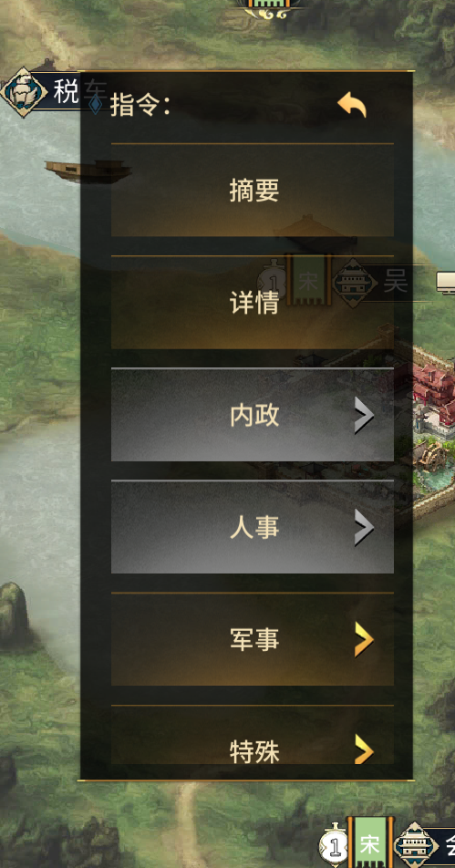Select the 内政 internal affairs command

pos(253,415)
